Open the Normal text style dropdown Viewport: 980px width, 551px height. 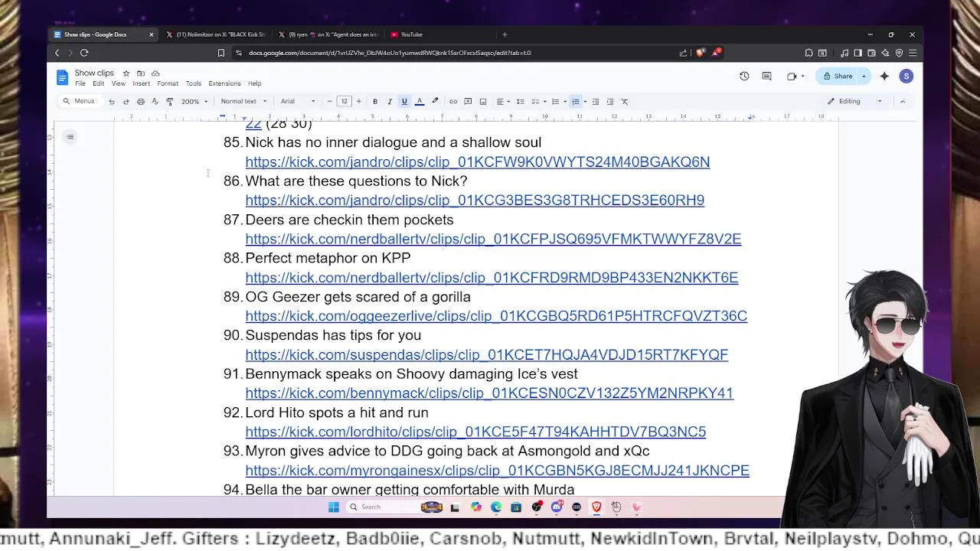tap(243, 101)
